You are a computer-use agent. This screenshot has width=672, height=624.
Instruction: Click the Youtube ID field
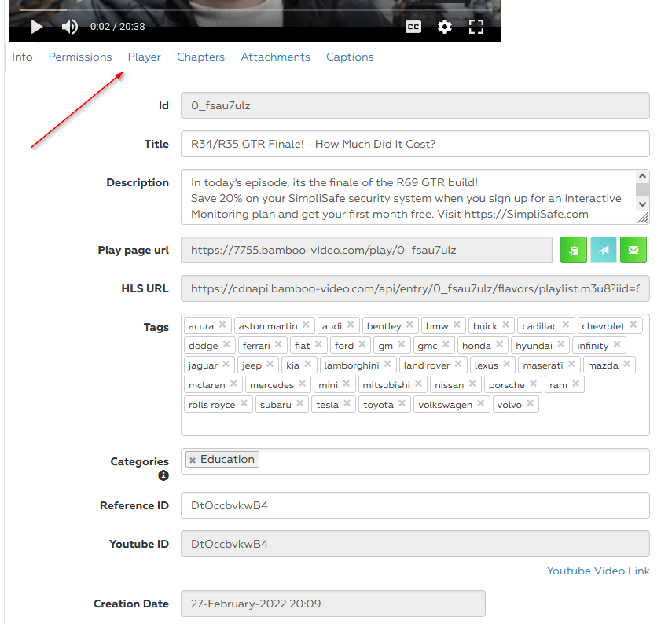[x=415, y=544]
